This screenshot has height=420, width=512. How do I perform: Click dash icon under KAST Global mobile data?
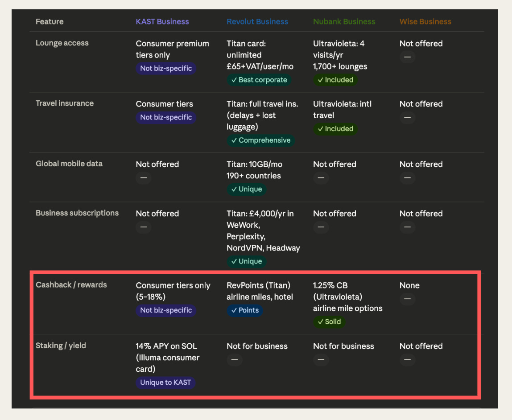[x=143, y=178]
